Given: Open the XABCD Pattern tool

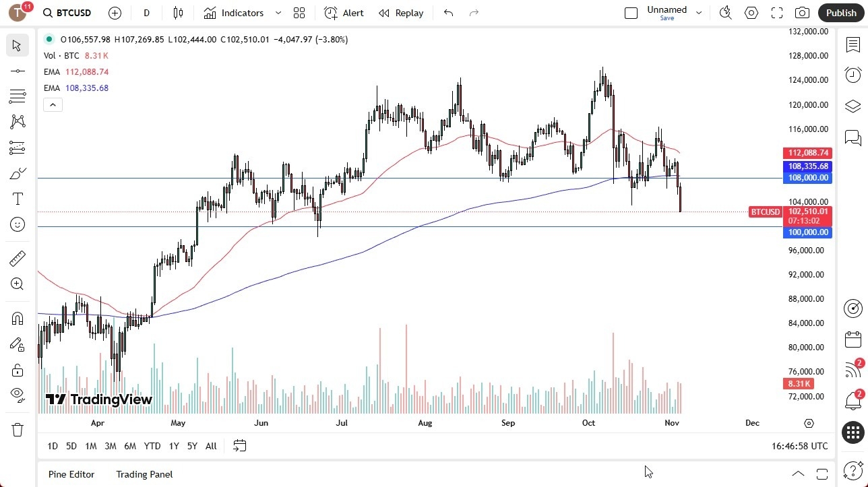Looking at the screenshot, I should pos(17,122).
